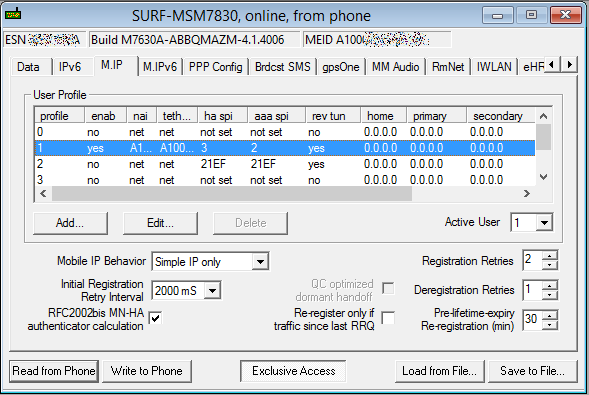Click the ESN field
This screenshot has width=589, height=395.
point(44,39)
